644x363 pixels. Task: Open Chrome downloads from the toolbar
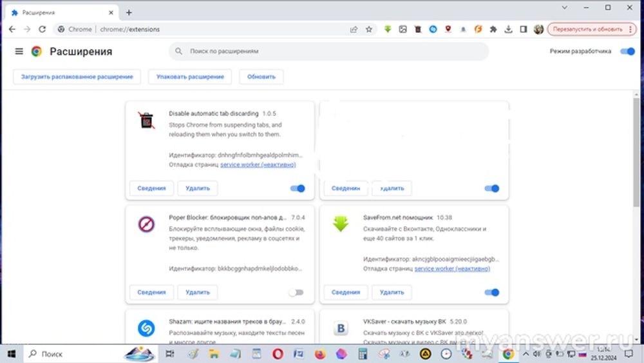(508, 29)
